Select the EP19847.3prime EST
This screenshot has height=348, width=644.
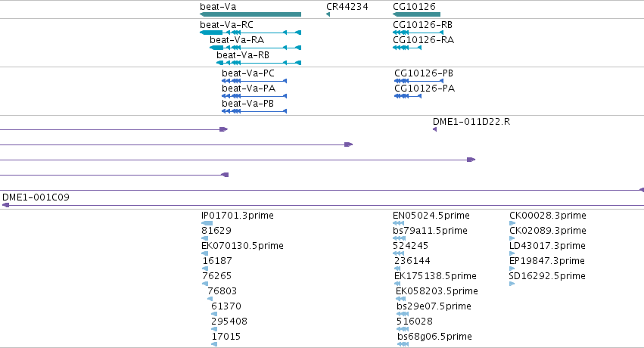tap(547, 262)
